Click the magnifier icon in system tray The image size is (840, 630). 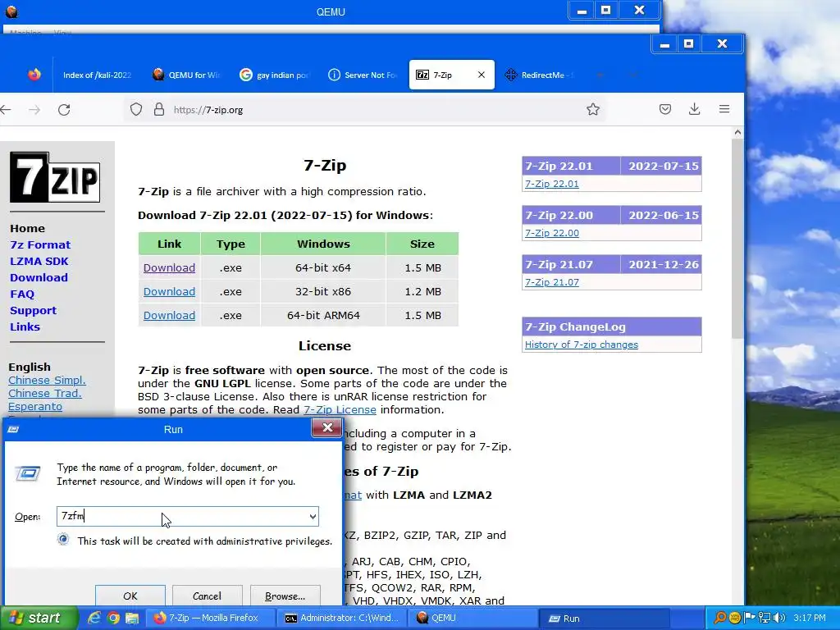pos(720,618)
